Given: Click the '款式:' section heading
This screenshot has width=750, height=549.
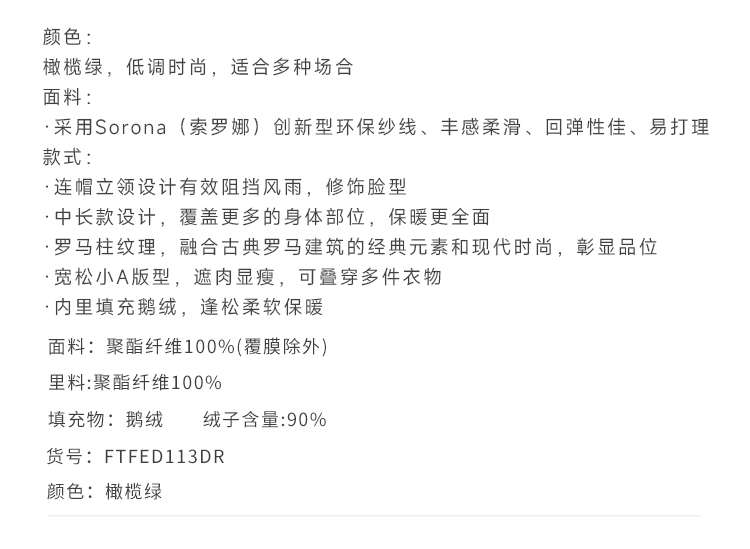Looking at the screenshot, I should [68, 157].
